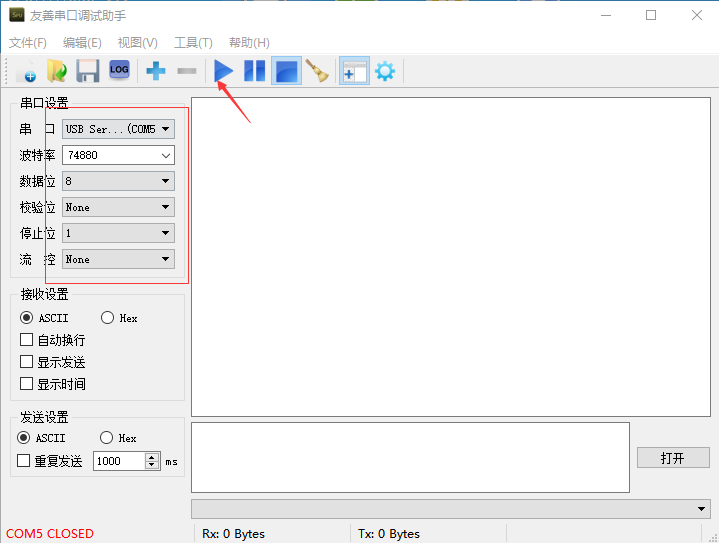
Task: Open settings with the gear icon
Action: 384,71
